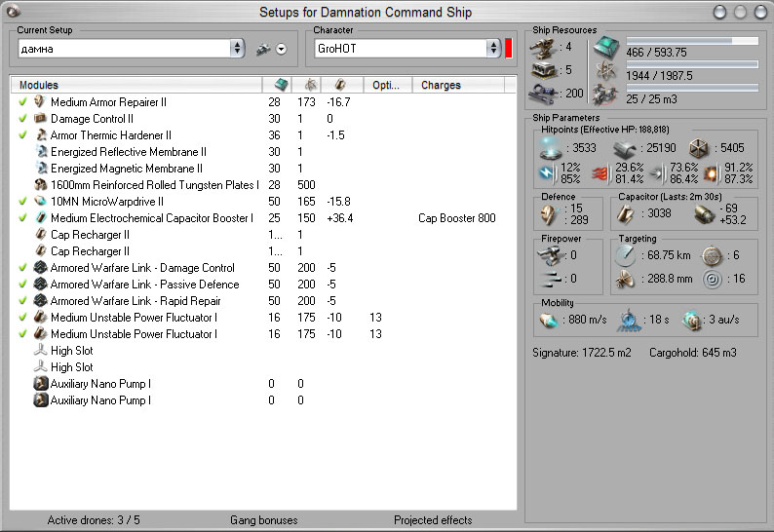Image resolution: width=774 pixels, height=532 pixels.
Task: Toggle the Capacitor Booster active checkmark
Action: coord(22,217)
